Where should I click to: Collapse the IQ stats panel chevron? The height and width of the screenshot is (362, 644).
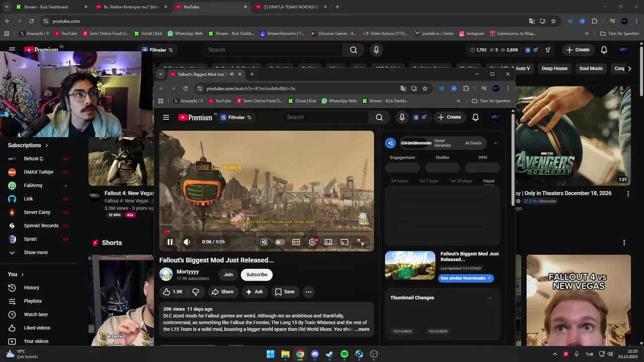pos(495,143)
